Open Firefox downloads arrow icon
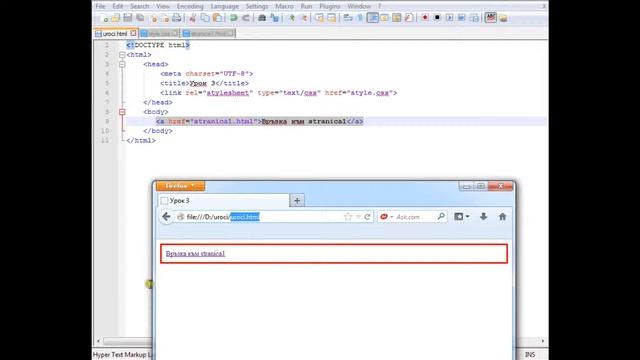This screenshot has height=360, width=640. [x=483, y=217]
